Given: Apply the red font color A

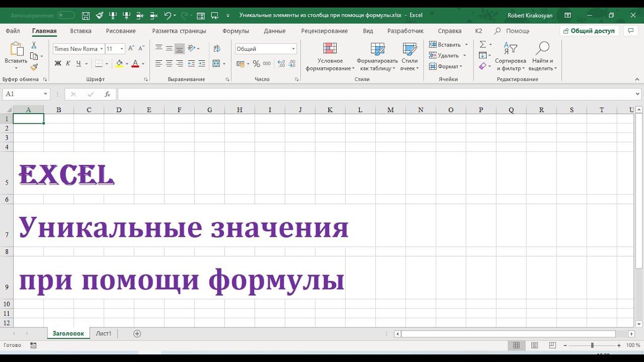Looking at the screenshot, I should pyautogui.click(x=135, y=64).
